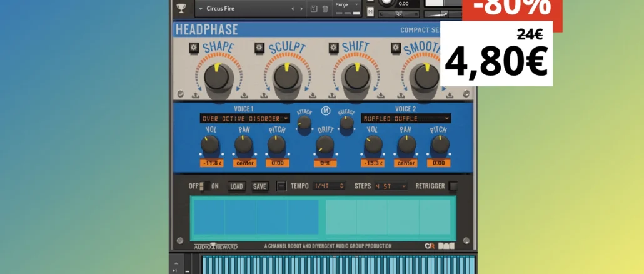The height and width of the screenshot is (274, 644).
Task: Click the ATTACK knob
Action: click(304, 123)
